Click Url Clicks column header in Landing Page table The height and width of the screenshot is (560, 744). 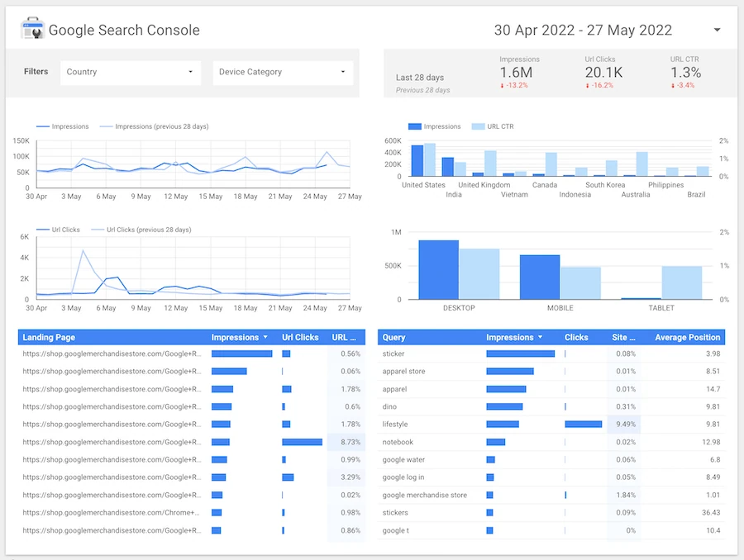(300, 338)
